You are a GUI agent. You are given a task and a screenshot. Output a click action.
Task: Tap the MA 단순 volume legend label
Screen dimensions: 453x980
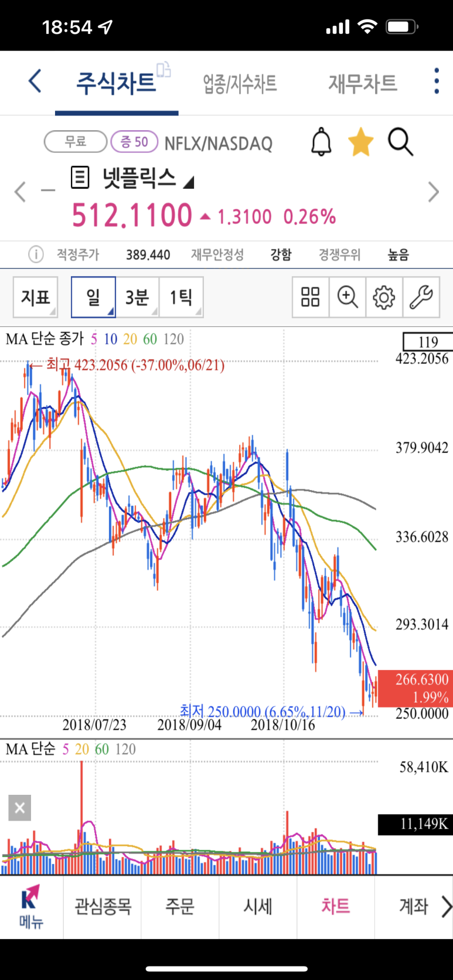coord(30,749)
